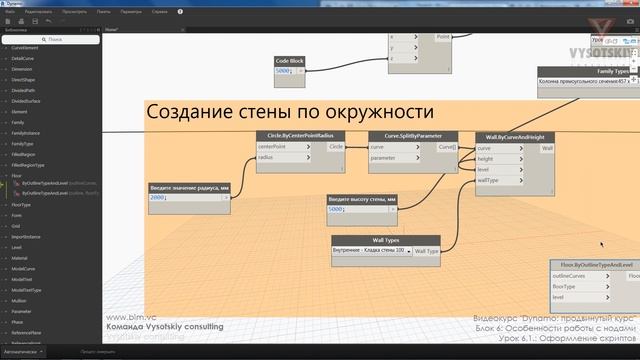Click the radius code block value 2000
The height and width of the screenshot is (360, 640).
(157, 198)
